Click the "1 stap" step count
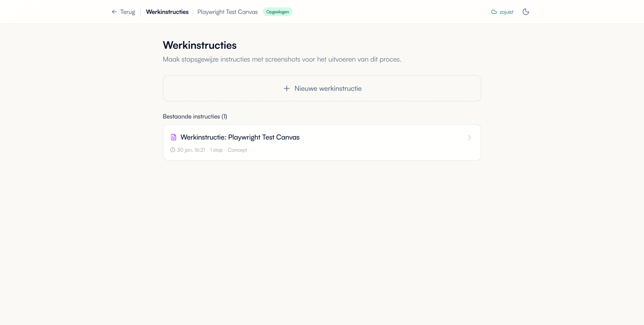Viewport: 644px width, 325px height. pyautogui.click(x=216, y=150)
